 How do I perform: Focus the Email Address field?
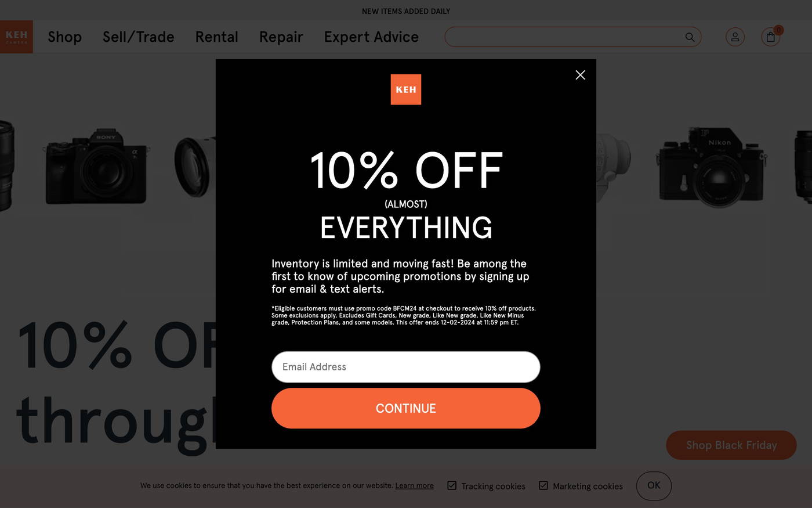pos(406,367)
